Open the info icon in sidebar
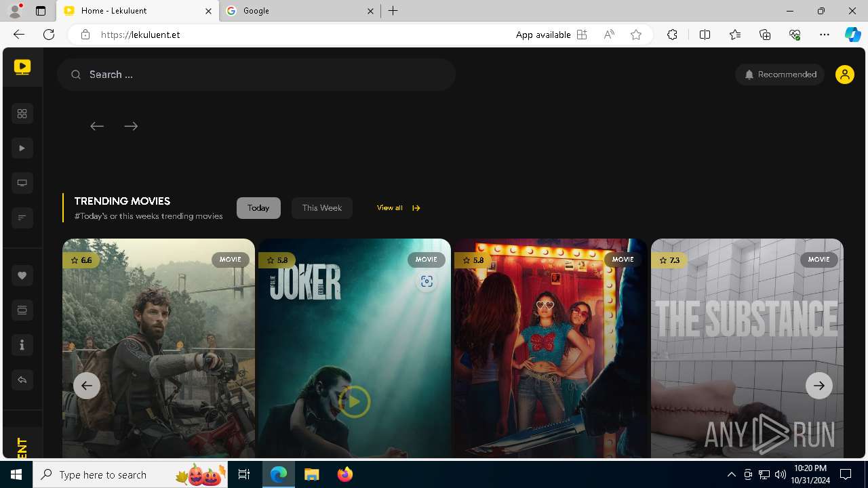Viewport: 868px width, 488px height. click(x=22, y=345)
